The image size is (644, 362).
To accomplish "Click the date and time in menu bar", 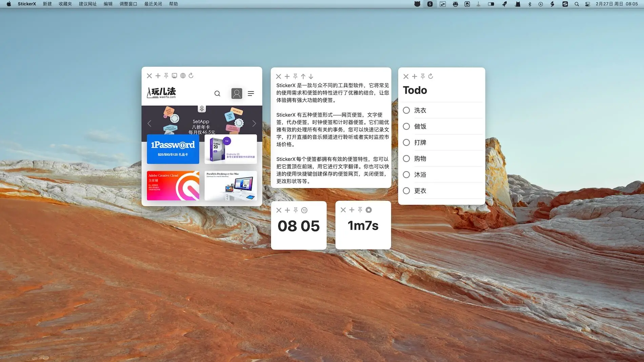I will point(617,4).
